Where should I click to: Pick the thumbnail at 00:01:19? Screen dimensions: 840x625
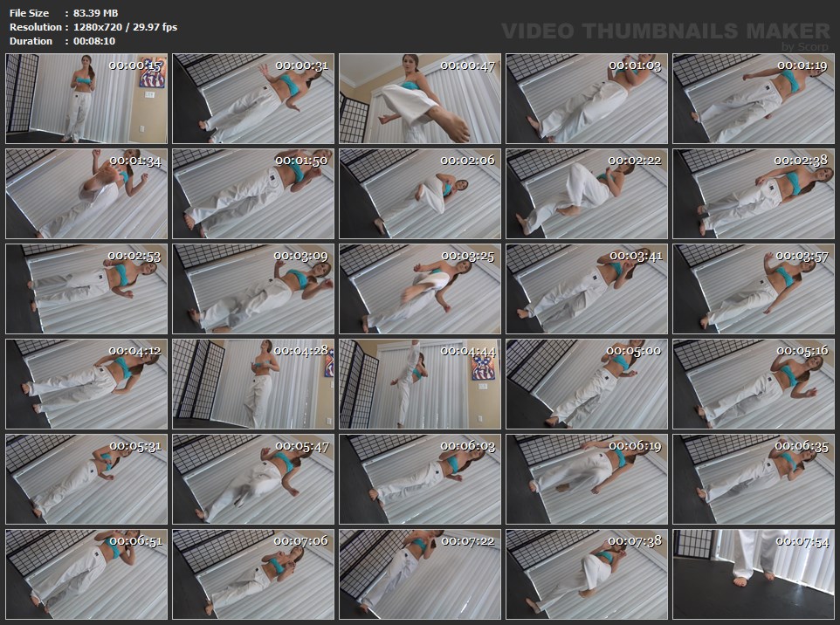[754, 99]
